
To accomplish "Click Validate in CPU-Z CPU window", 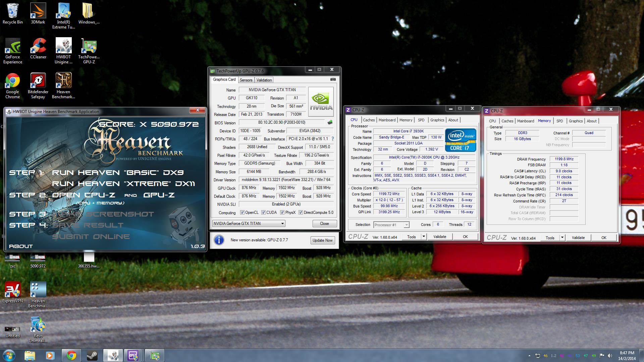I will coord(439,237).
